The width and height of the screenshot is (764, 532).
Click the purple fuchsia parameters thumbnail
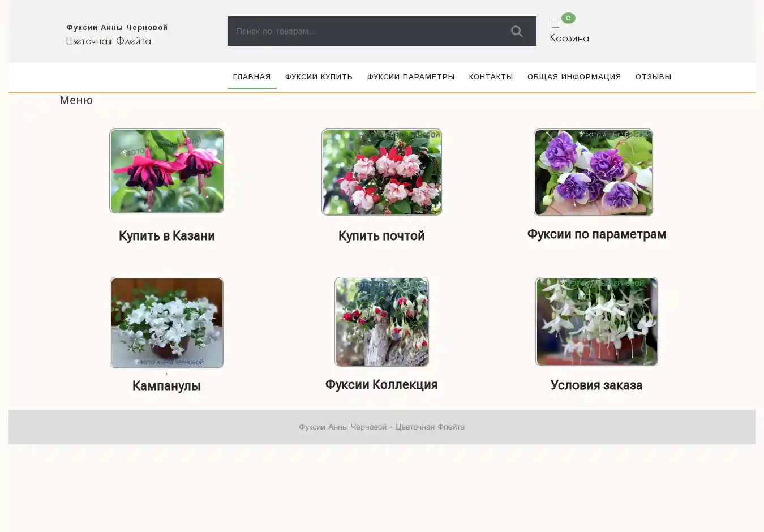coord(593,172)
